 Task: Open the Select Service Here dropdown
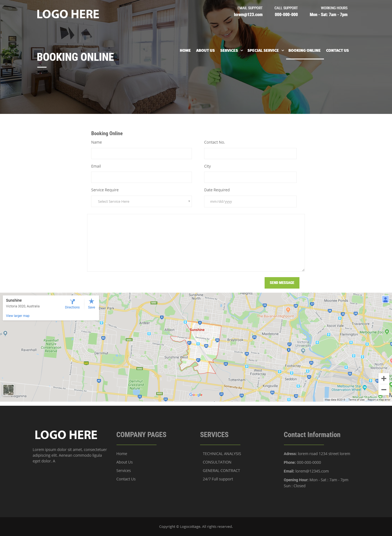(141, 202)
